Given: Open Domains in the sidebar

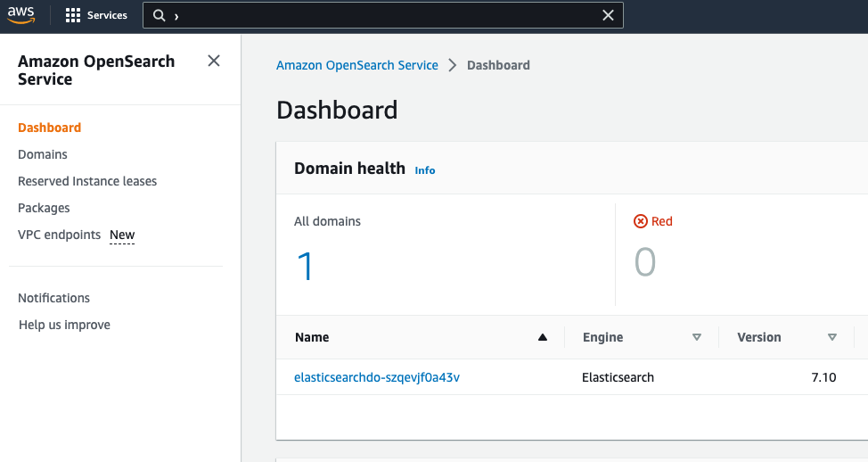Looking at the screenshot, I should 43,154.
